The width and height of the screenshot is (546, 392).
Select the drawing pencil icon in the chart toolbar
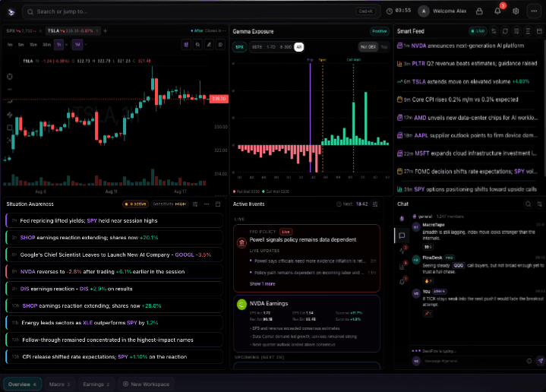(209, 45)
